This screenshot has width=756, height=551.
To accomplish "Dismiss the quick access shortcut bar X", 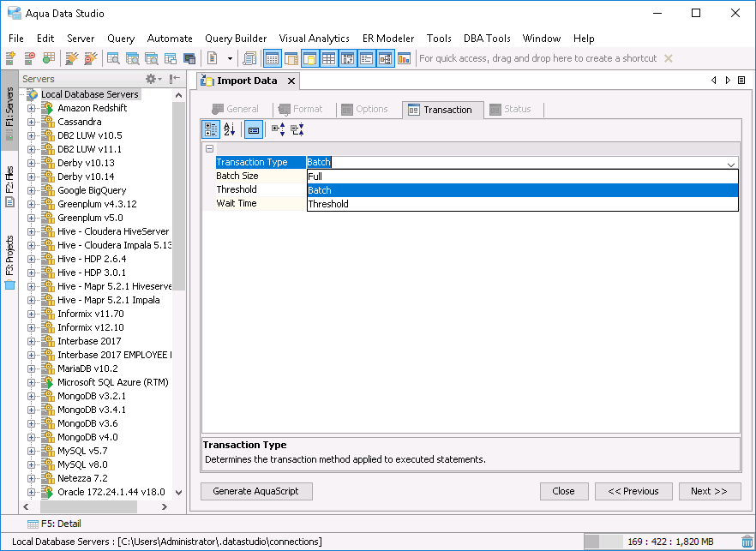I will point(669,58).
